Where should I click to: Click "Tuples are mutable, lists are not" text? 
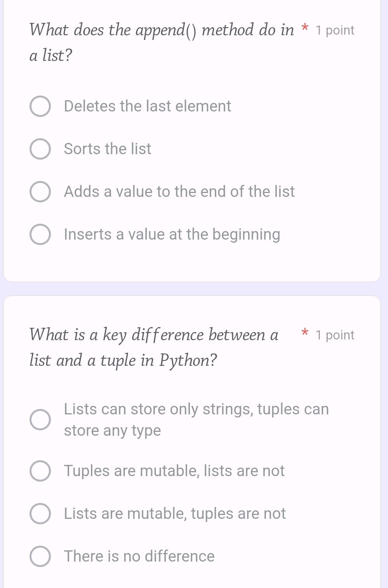(174, 471)
